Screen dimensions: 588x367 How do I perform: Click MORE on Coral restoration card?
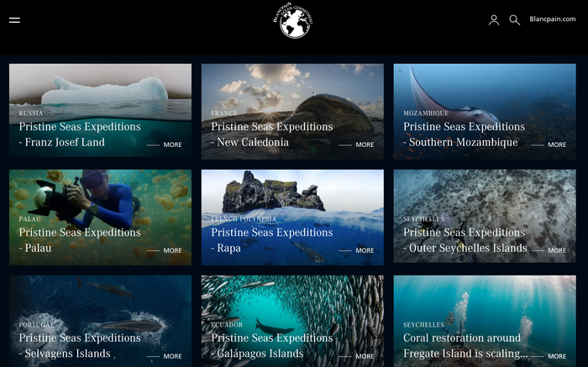[557, 356]
